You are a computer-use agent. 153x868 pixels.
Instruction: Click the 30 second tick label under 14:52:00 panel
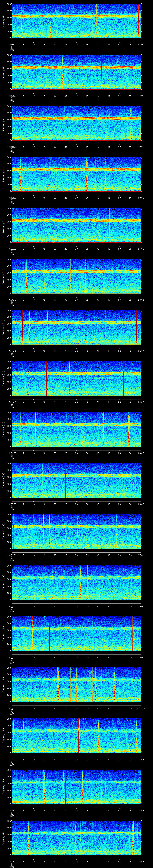point(76,351)
